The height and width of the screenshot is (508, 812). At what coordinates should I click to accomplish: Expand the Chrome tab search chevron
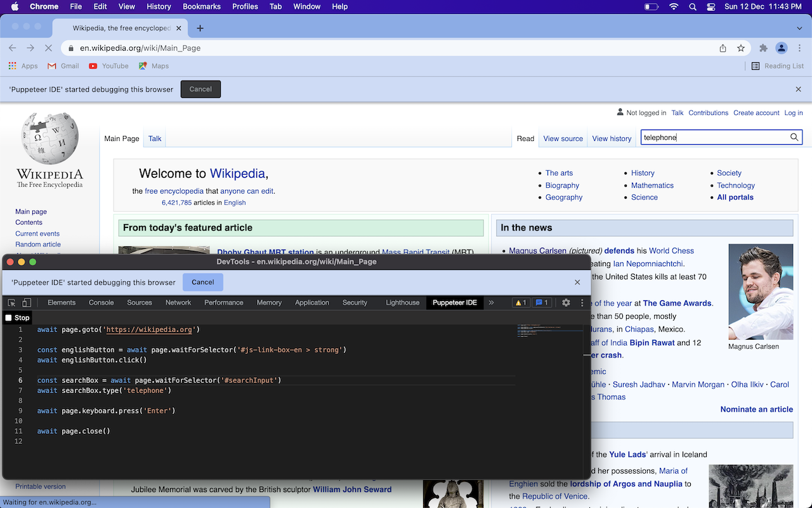click(799, 28)
